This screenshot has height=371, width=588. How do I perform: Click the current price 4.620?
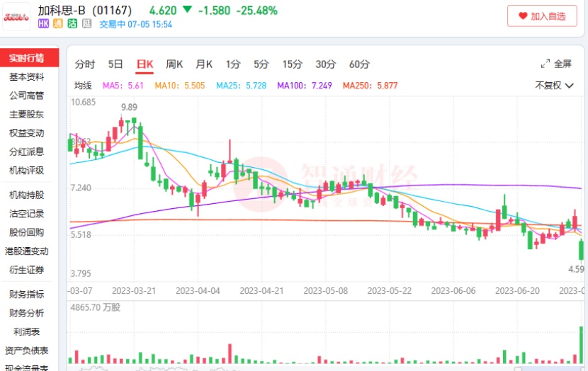coord(163,10)
